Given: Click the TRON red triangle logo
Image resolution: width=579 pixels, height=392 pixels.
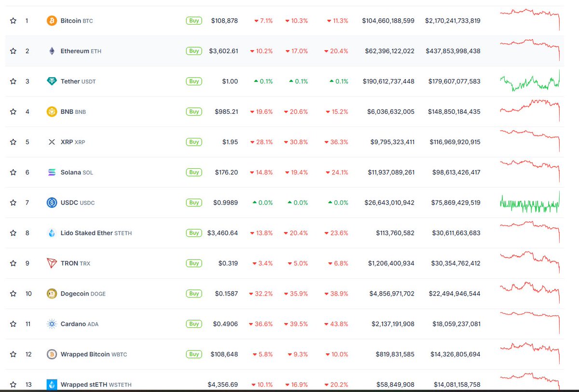Looking at the screenshot, I should point(52,264).
